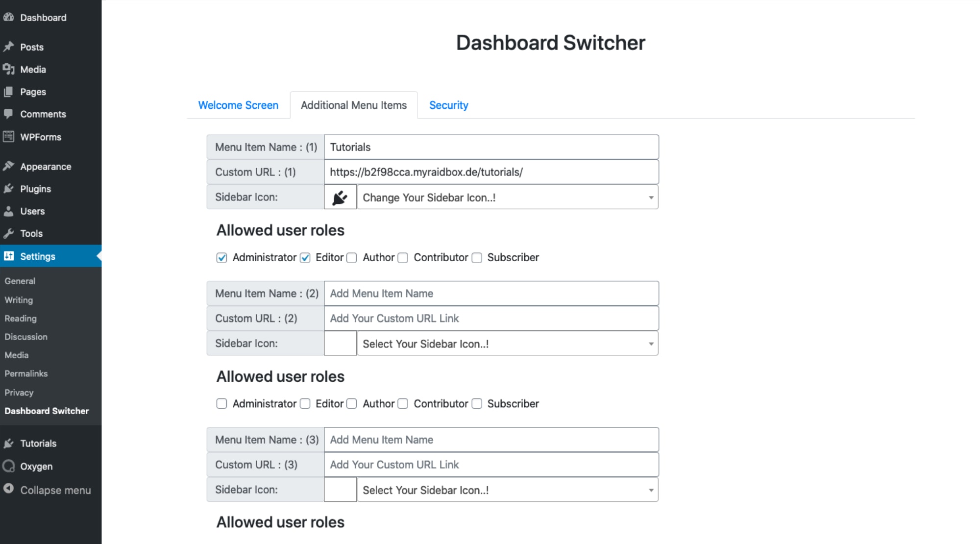Click the Menu Item Name (2) input field
This screenshot has width=980, height=544.
491,294
